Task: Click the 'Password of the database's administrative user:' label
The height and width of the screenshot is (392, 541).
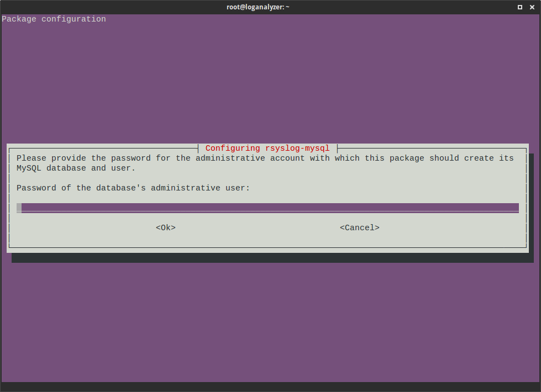Action: click(133, 188)
